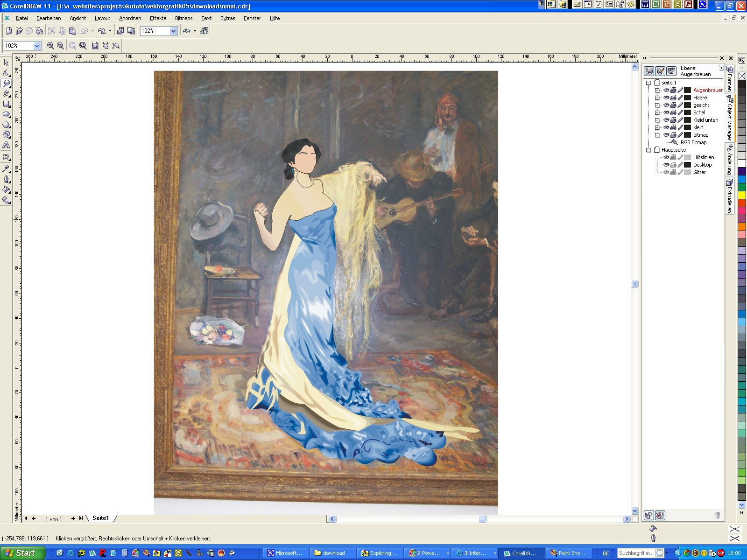The image size is (747, 560).
Task: Open the Bearbeiten menu
Action: (x=49, y=18)
